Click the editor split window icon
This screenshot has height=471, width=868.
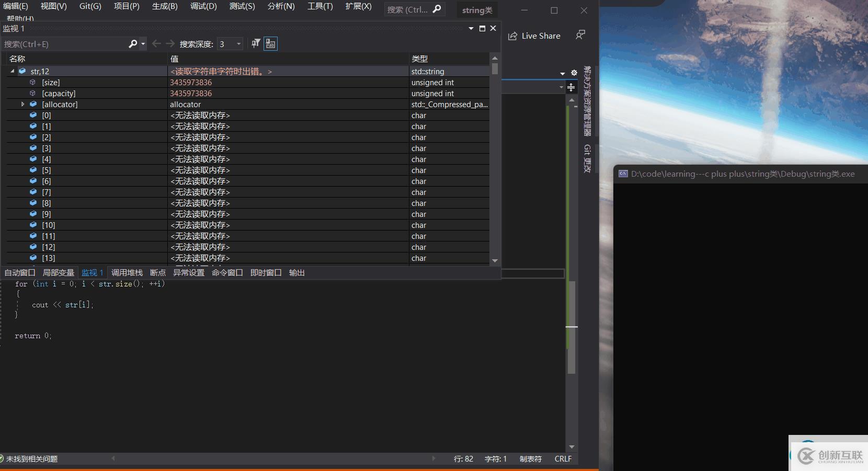(571, 87)
